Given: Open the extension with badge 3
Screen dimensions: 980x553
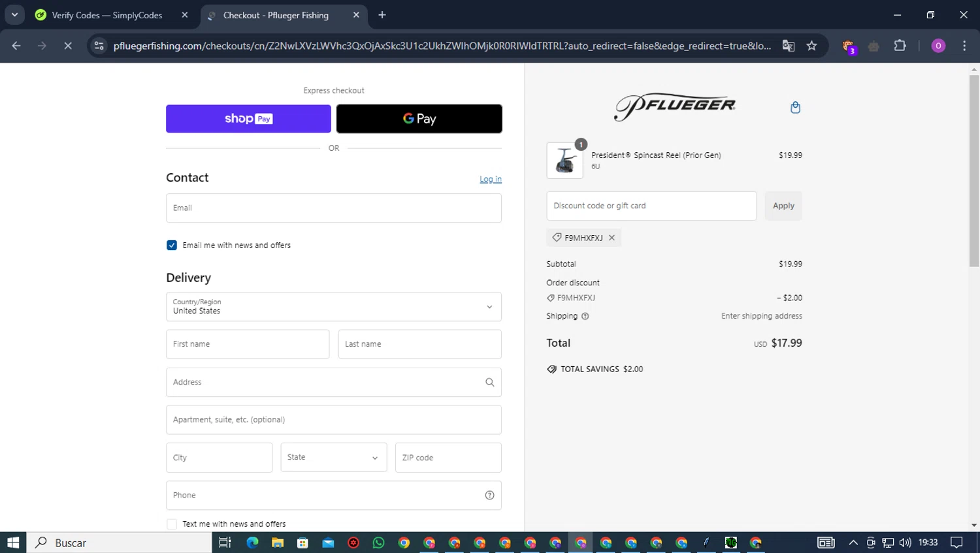Looking at the screenshot, I should [849, 46].
